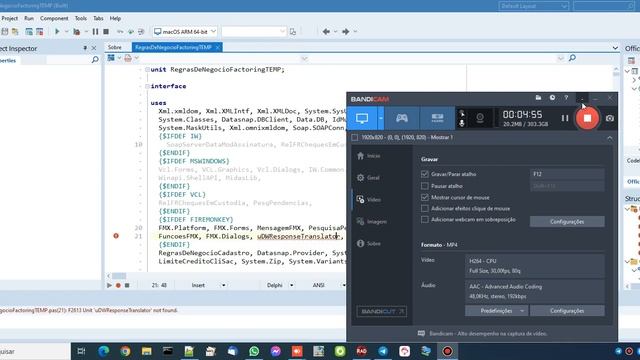Stop the Bandicam recording with red button

tap(587, 118)
